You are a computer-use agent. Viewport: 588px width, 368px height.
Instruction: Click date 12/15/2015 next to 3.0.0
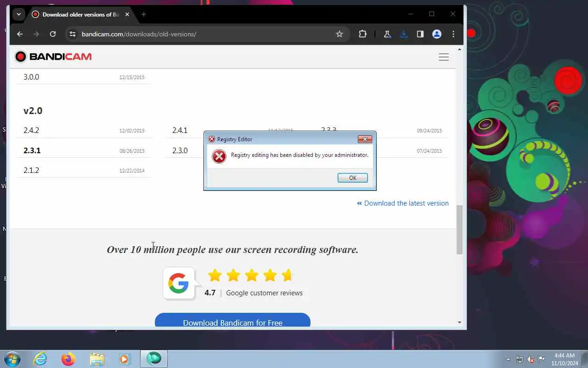[x=132, y=77]
